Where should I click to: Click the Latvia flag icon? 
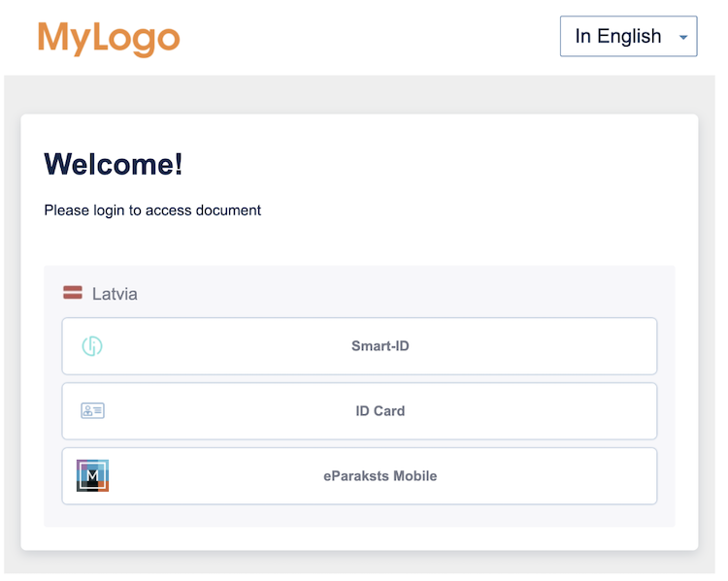73,293
